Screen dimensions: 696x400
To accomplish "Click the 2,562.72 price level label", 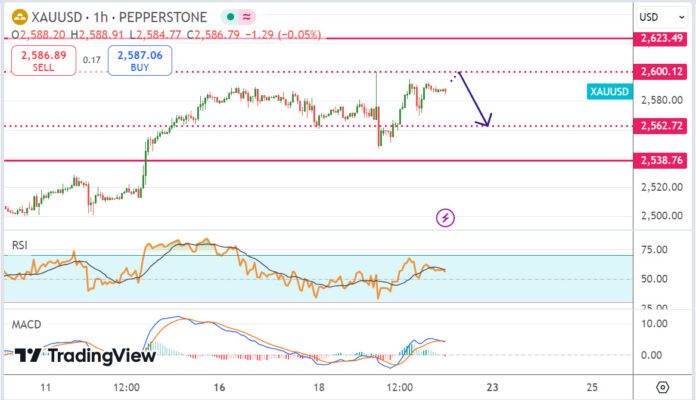I will click(x=661, y=126).
